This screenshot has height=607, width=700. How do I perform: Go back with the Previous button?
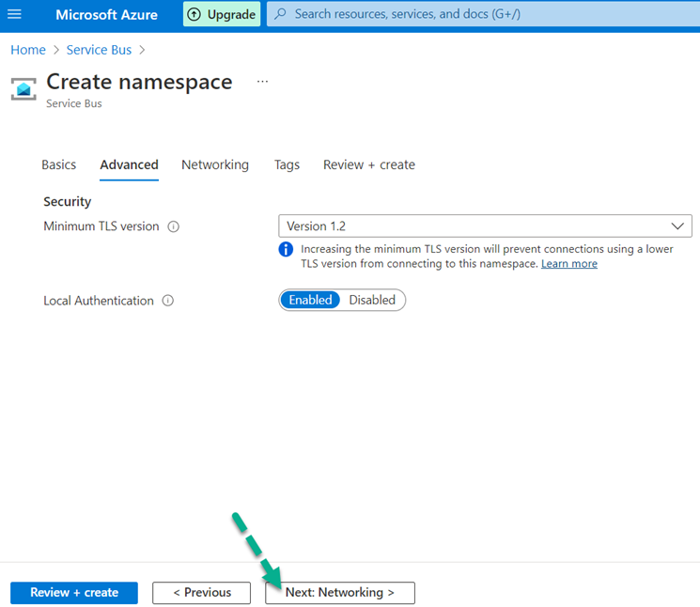[x=202, y=593]
